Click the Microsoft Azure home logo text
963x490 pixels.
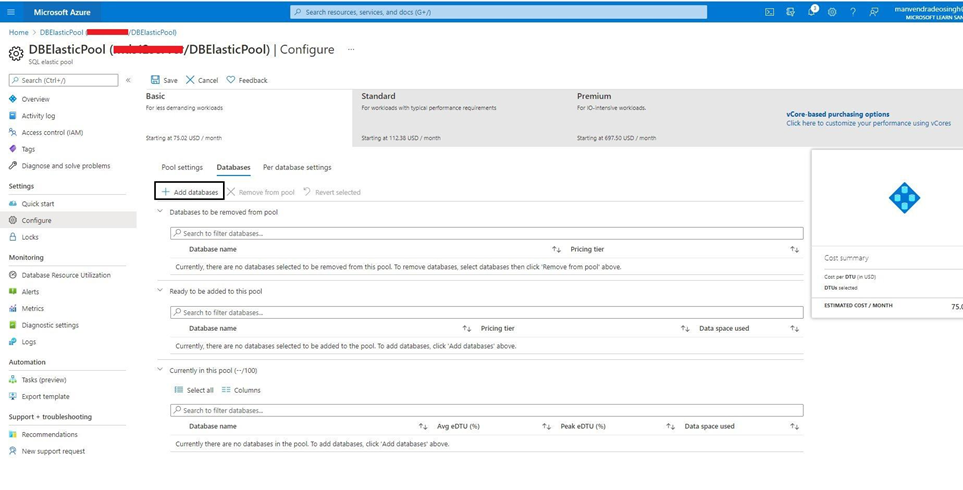pyautogui.click(x=62, y=12)
